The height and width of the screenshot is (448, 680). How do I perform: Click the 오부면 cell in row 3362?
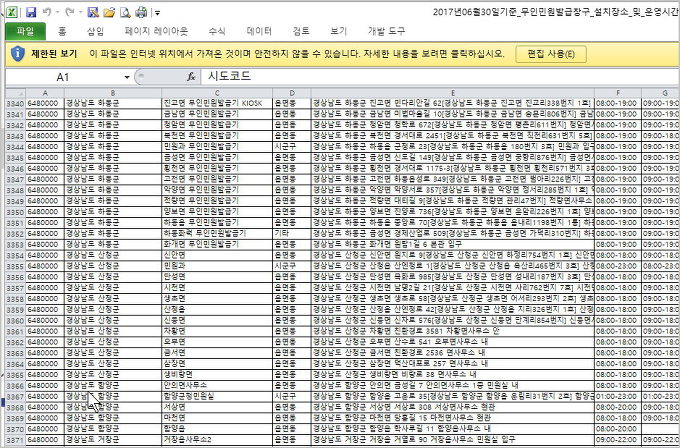217,342
